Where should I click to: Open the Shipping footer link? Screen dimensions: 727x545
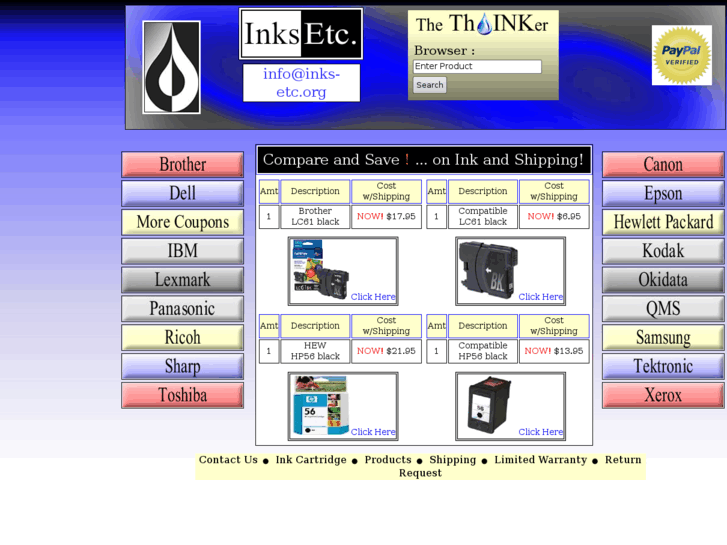[453, 460]
